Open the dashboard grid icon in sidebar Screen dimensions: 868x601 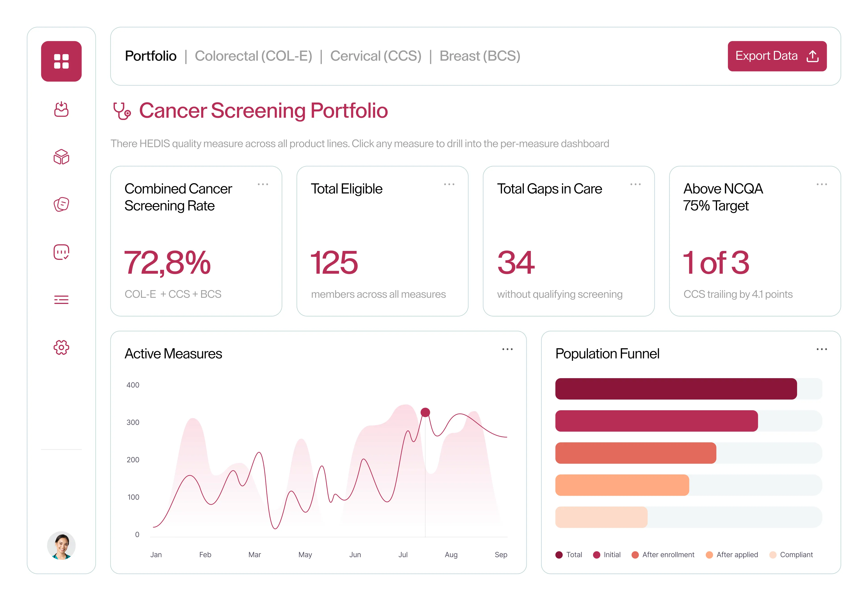pyautogui.click(x=61, y=61)
